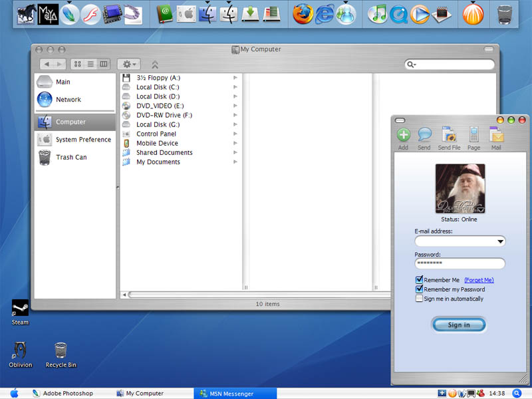This screenshot has width=532, height=399.
Task: Expand the Shared Documents arrow
Action: (x=235, y=152)
